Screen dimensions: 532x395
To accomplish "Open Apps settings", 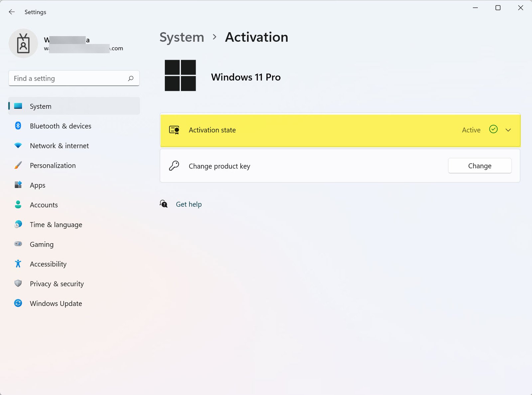I will point(74,185).
